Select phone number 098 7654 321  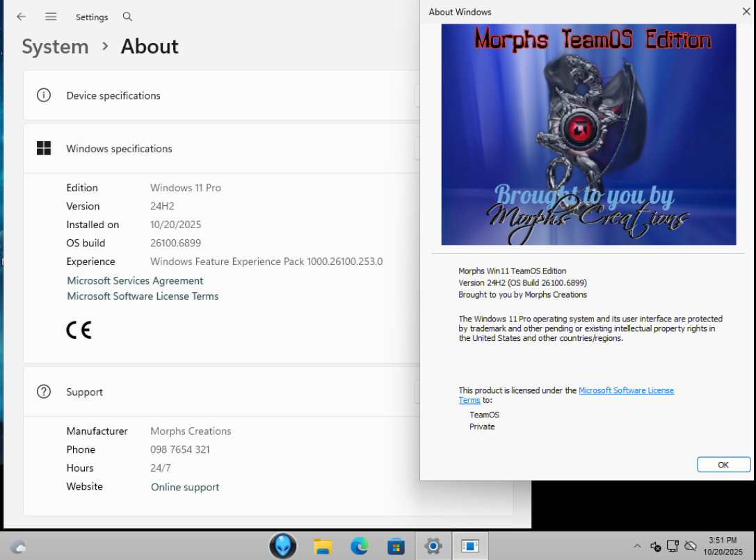(x=180, y=449)
